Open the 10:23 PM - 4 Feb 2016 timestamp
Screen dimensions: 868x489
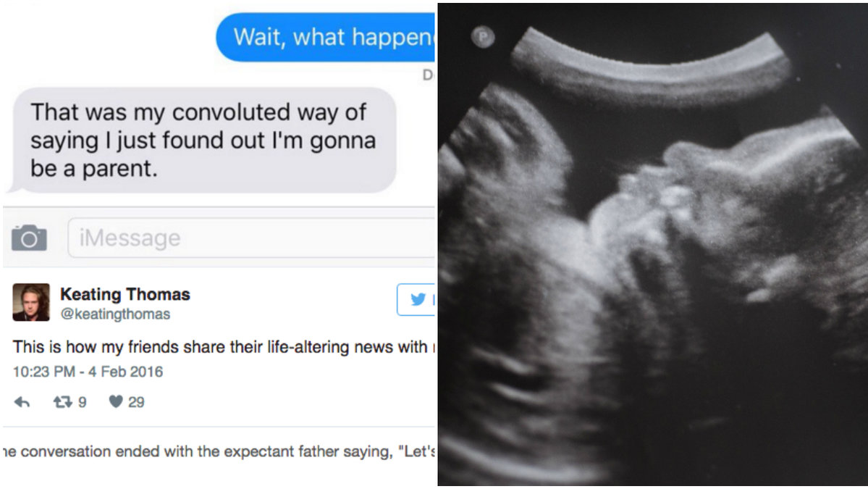click(x=88, y=372)
